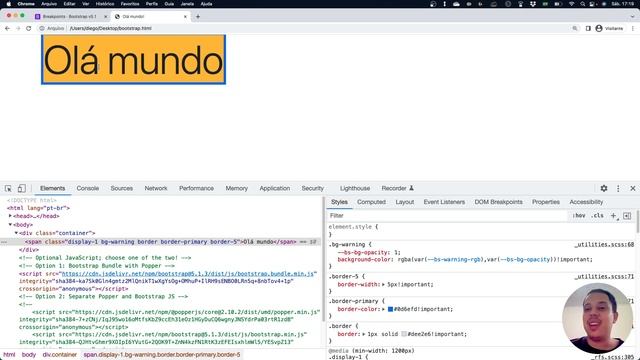The height and width of the screenshot is (360, 640).
Task: Toggle the Chrome side panel icon
Action: click(588, 29)
